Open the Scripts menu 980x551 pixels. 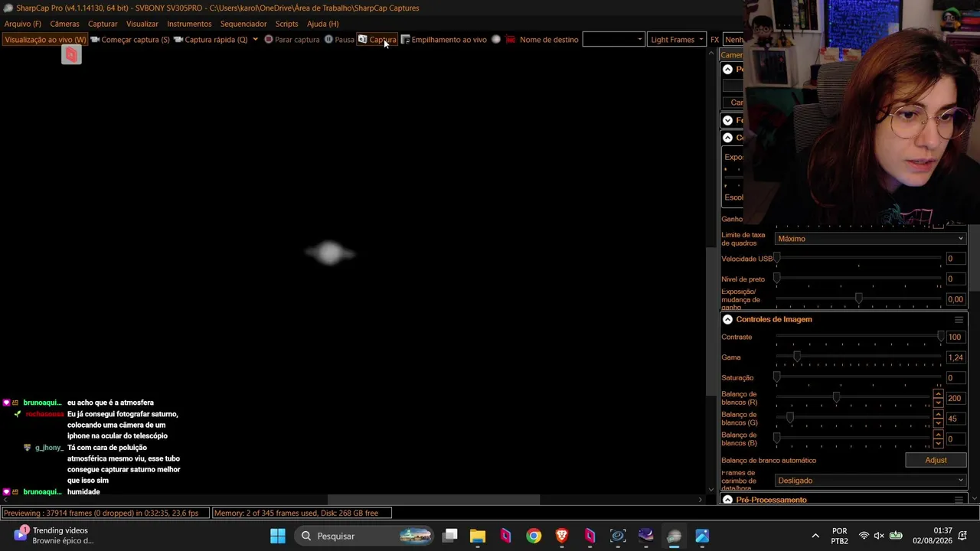[x=286, y=24]
